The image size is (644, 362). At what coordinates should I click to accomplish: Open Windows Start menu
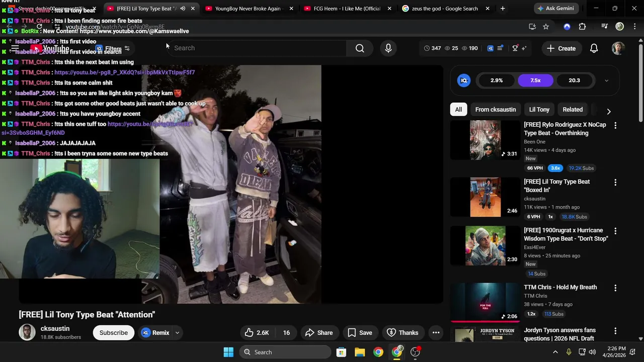coord(228,352)
